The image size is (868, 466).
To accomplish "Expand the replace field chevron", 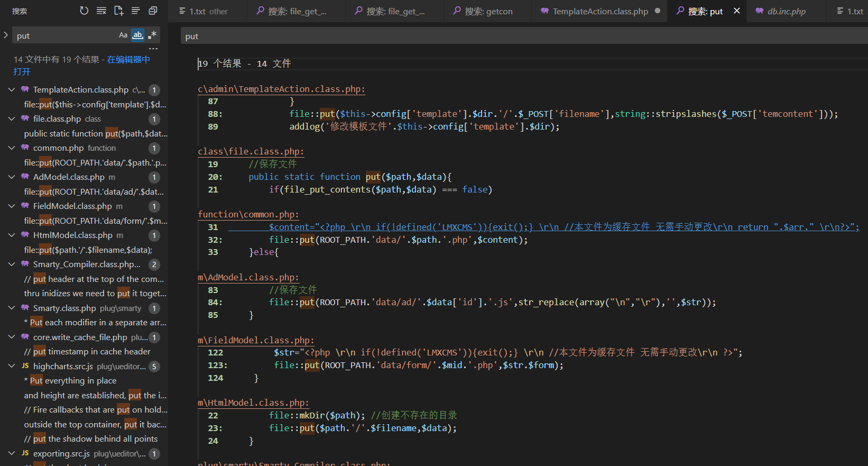I will coord(6,35).
